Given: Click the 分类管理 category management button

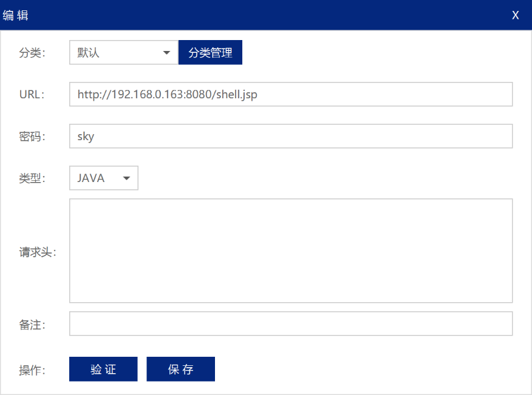Looking at the screenshot, I should (x=210, y=52).
